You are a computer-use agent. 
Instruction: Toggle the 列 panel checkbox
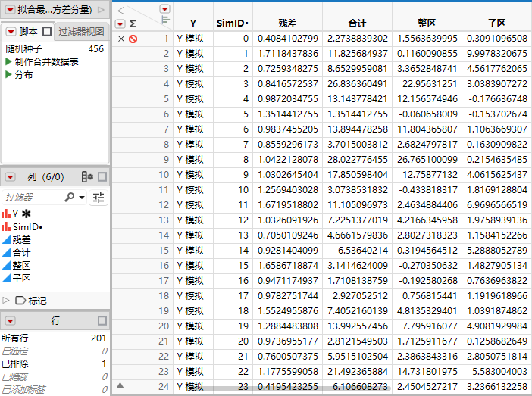102,177
